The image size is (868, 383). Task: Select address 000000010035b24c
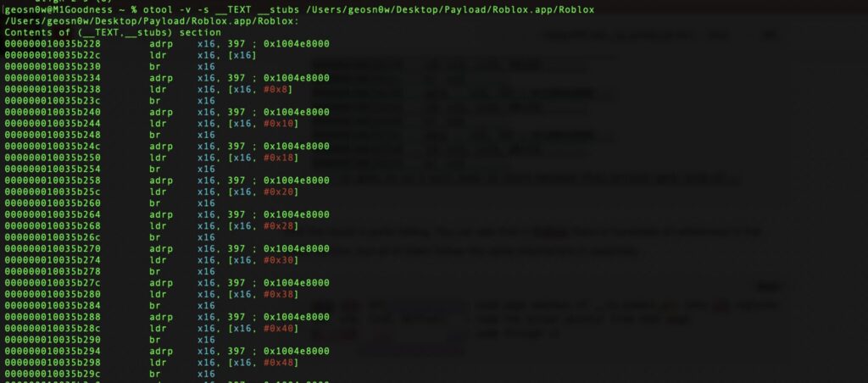pos(53,147)
